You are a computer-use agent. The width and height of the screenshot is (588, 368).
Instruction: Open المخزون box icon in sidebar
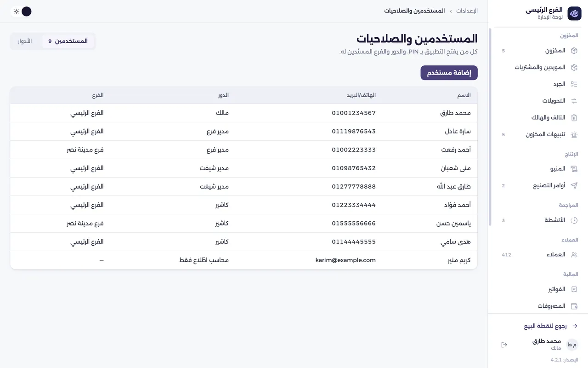[x=574, y=51]
